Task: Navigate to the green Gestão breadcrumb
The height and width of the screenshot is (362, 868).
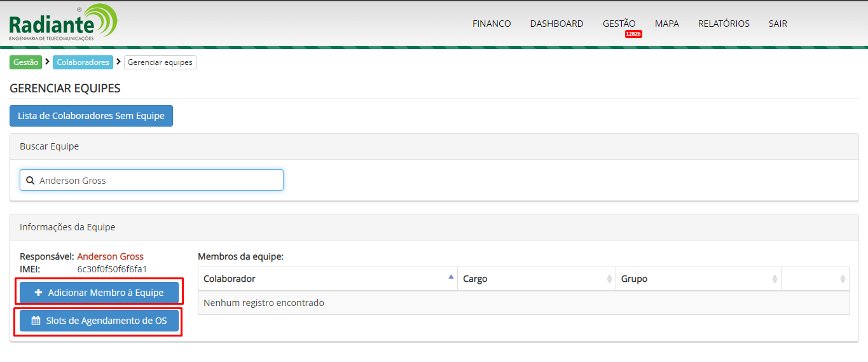Action: click(25, 62)
